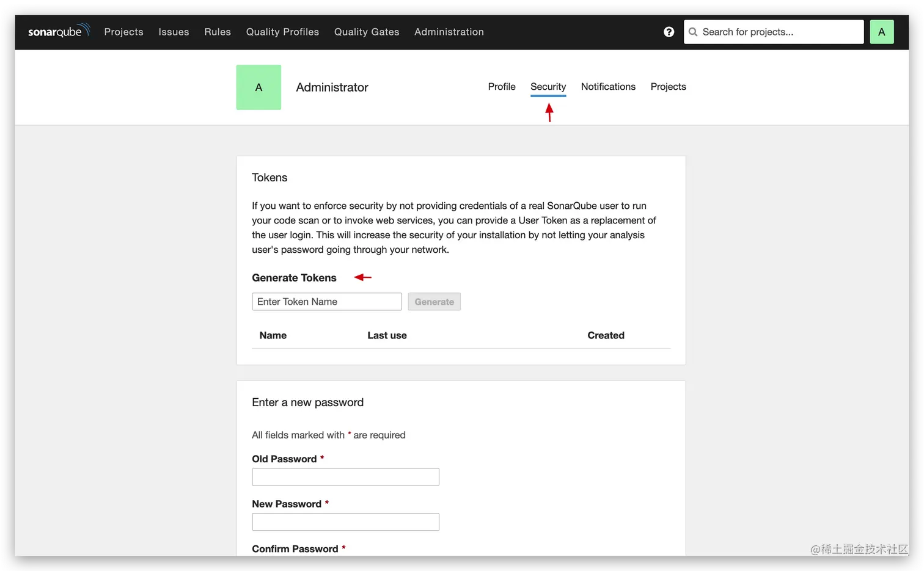Image resolution: width=924 pixels, height=571 pixels.
Task: Select the Security tab
Action: click(x=548, y=87)
